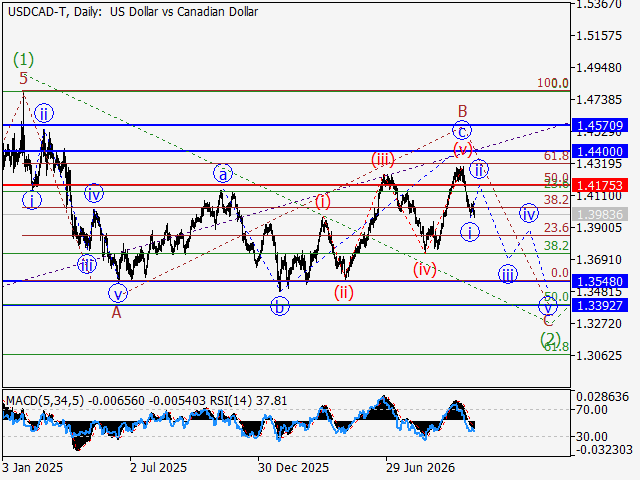
Task: Select the blue 1.35480 price level tag
Action: tap(600, 281)
